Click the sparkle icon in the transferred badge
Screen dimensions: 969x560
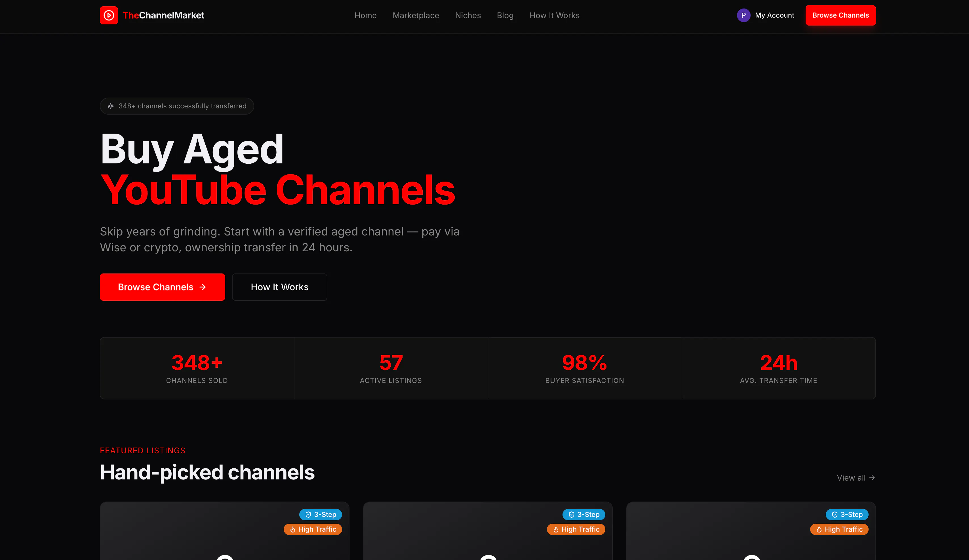click(111, 106)
